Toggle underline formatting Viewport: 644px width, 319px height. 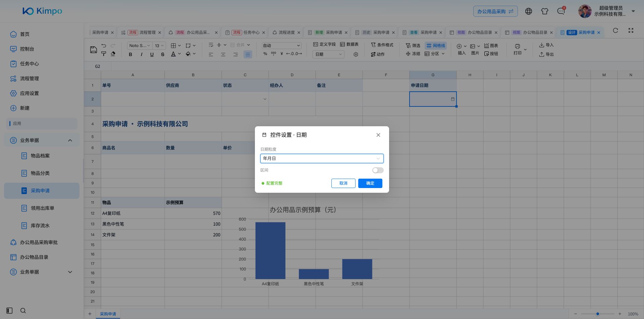[152, 54]
